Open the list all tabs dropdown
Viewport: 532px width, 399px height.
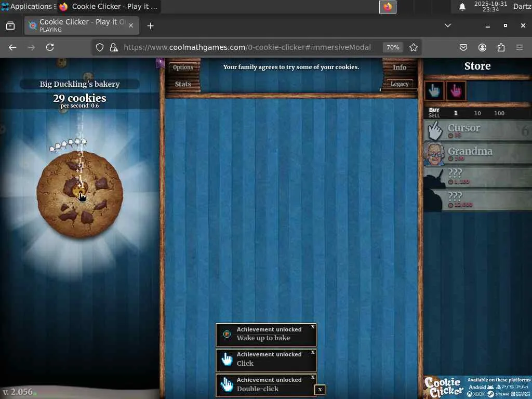coord(448,25)
